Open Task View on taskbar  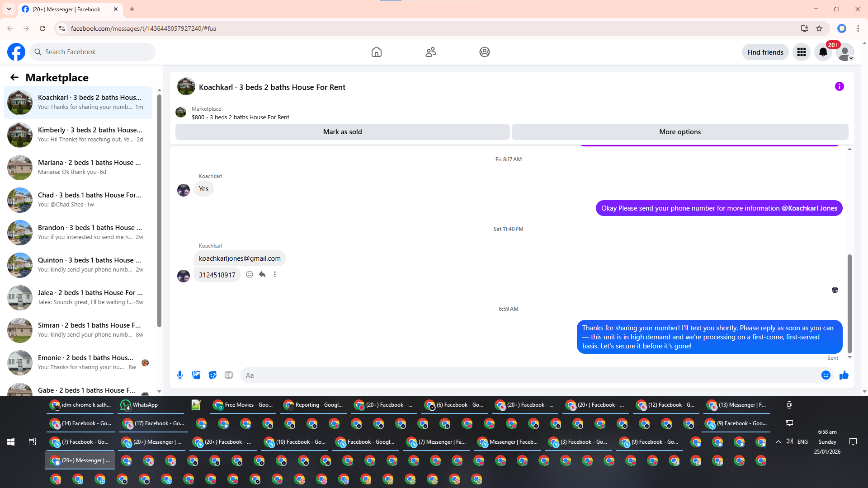pos(33,442)
